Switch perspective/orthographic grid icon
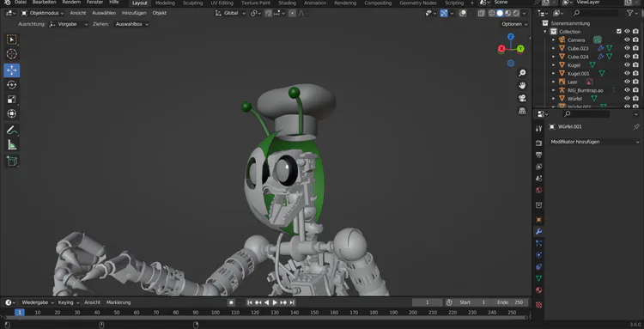Screen dimensions: 644x329 click(x=522, y=111)
